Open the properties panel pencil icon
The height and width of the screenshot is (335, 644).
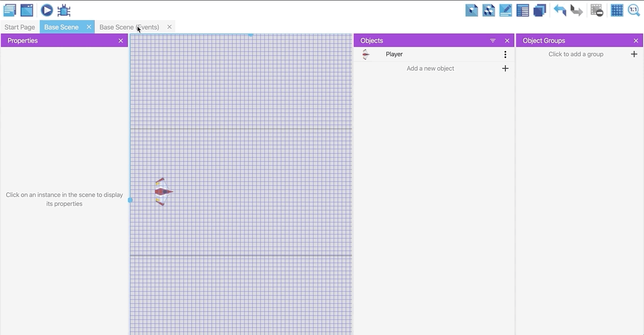click(x=505, y=10)
